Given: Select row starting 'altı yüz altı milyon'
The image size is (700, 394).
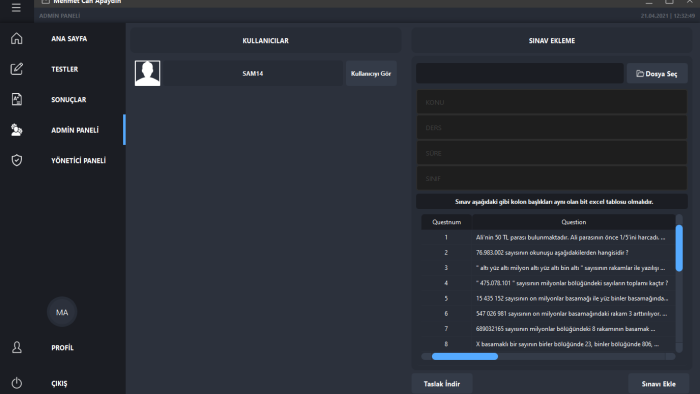Looking at the screenshot, I should tap(548, 268).
